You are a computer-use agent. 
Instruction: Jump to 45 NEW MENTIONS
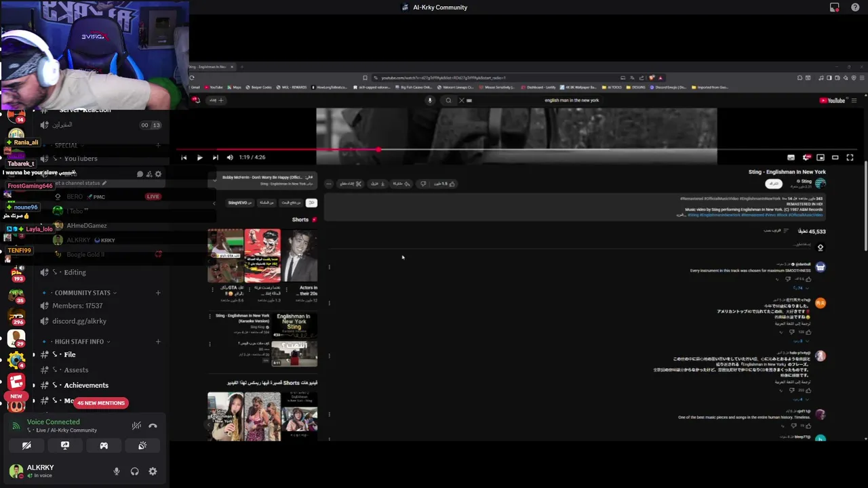tap(101, 403)
